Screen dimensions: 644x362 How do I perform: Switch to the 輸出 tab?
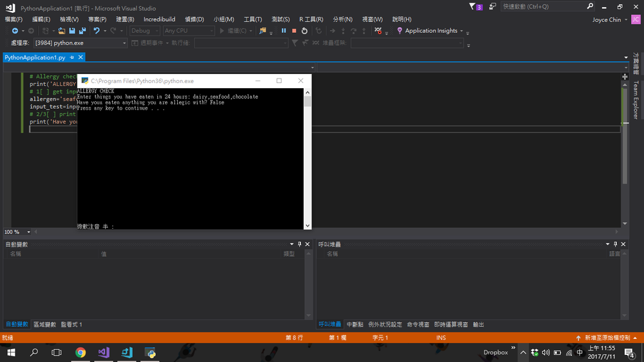478,325
